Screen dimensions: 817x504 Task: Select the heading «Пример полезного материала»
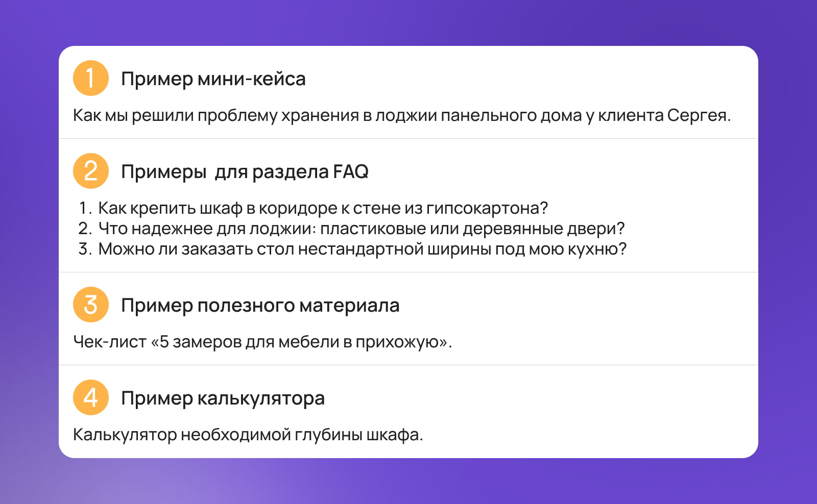click(260, 306)
